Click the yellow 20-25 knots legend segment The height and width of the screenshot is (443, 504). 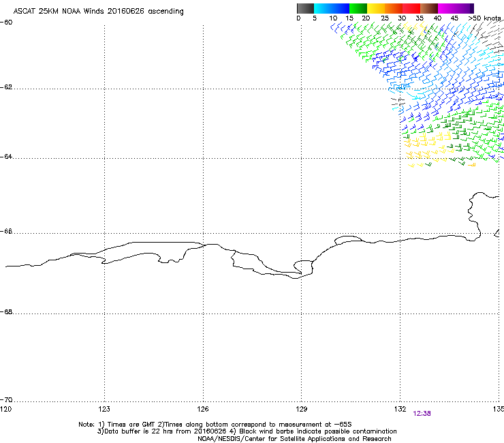[x=376, y=8]
